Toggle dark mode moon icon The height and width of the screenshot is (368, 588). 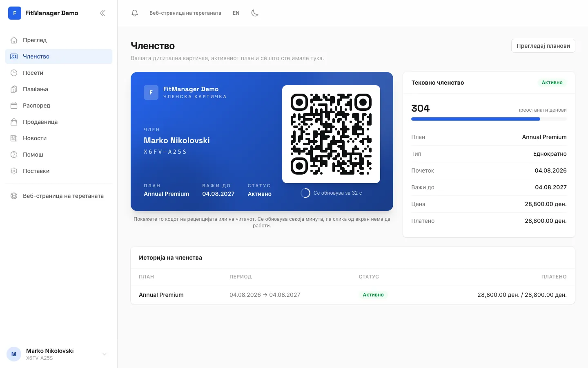click(x=255, y=13)
